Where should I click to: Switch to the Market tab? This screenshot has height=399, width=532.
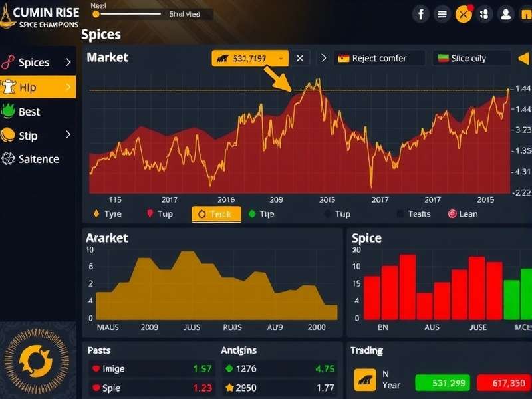click(106, 57)
